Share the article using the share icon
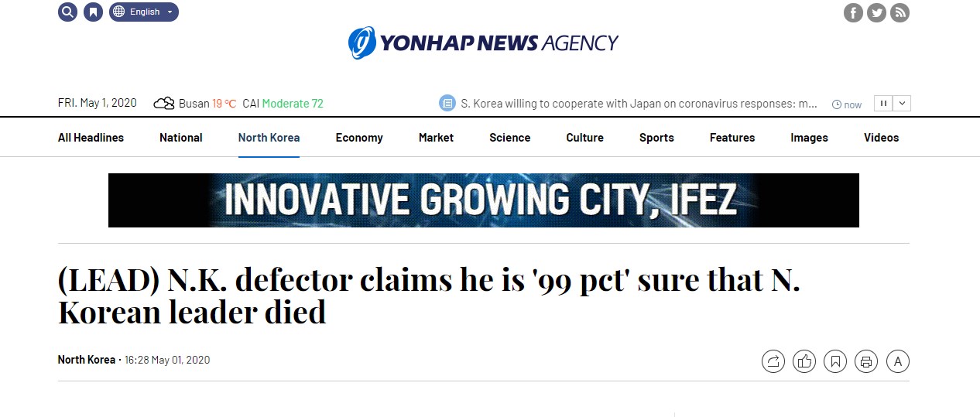This screenshot has height=417, width=980. 773,361
